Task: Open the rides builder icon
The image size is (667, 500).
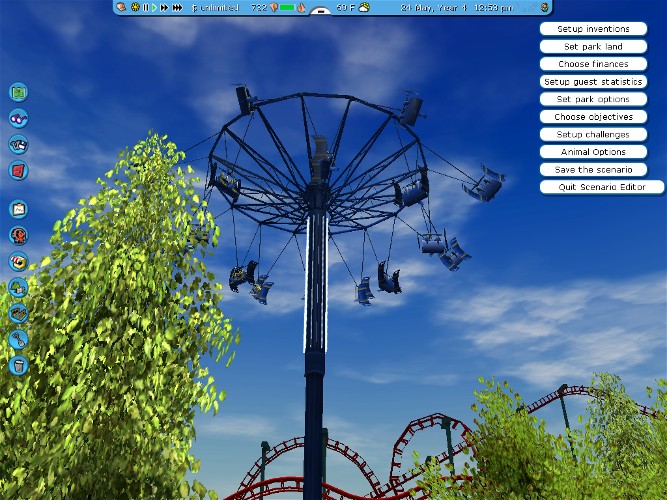Action: [x=18, y=235]
